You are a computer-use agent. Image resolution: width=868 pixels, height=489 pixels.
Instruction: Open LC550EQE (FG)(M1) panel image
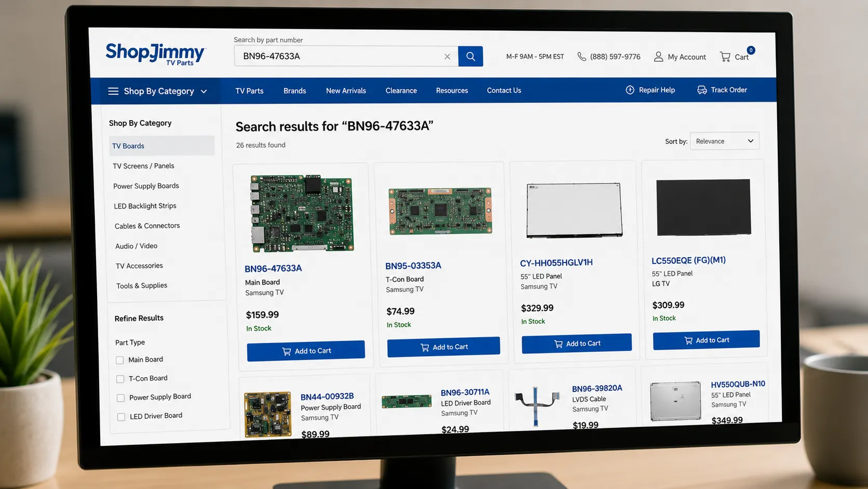click(x=703, y=207)
